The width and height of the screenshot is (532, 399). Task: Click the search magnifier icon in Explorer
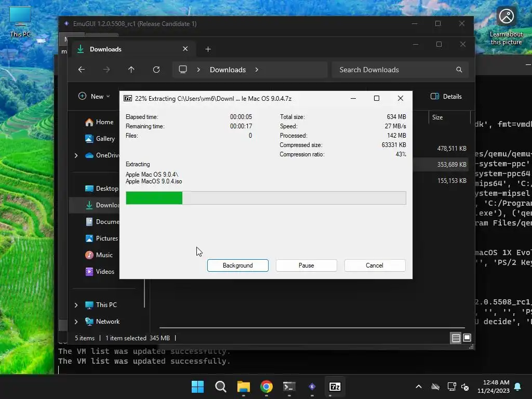459,70
